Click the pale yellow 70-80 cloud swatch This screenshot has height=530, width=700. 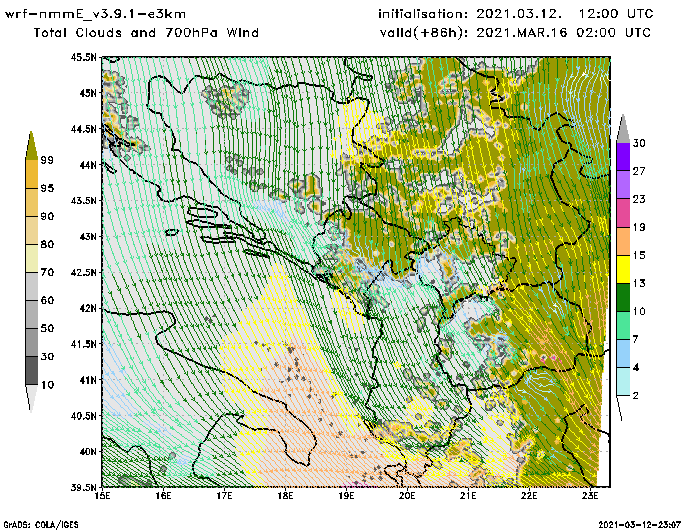point(32,258)
